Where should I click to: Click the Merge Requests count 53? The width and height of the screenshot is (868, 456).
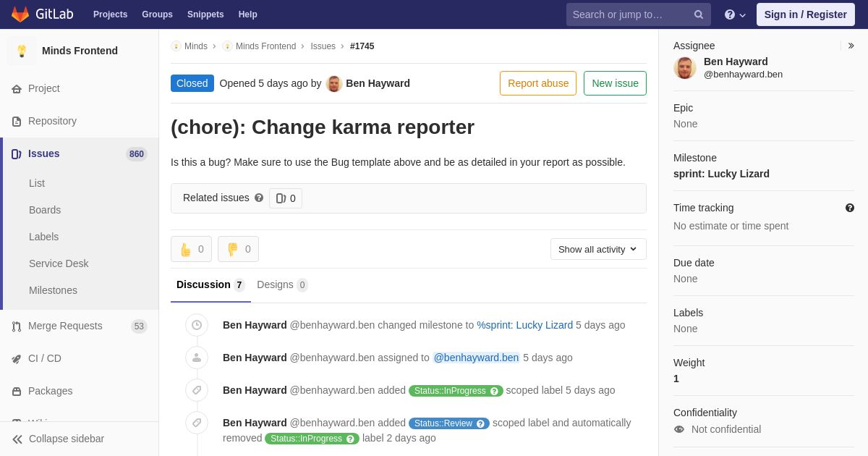(x=139, y=326)
